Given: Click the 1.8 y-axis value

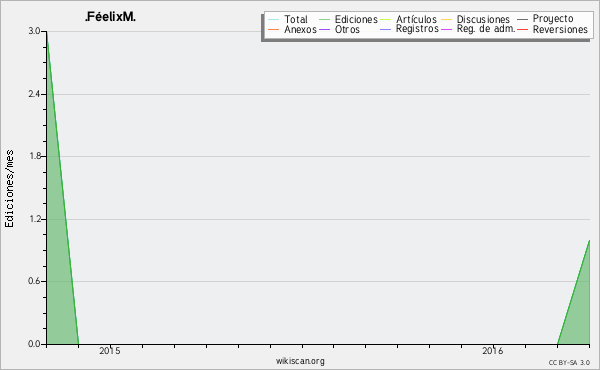Looking at the screenshot, I should 34,156.
